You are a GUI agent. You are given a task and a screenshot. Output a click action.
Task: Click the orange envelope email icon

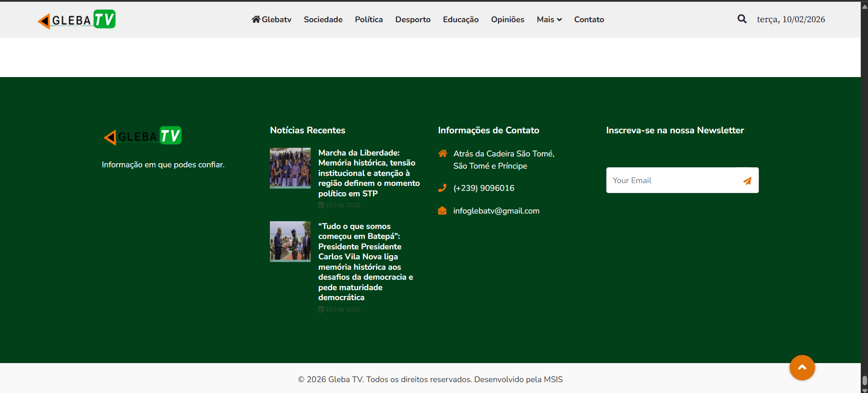pos(442,211)
